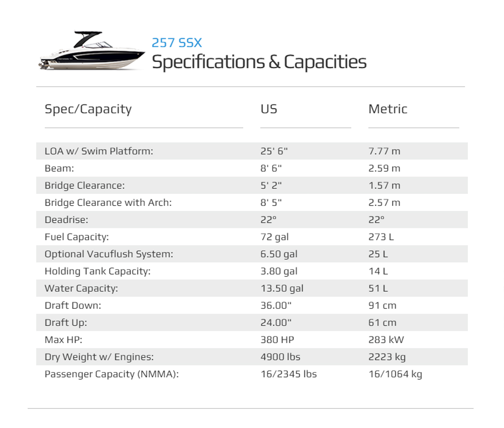
Task: Select the US column header
Action: (269, 109)
